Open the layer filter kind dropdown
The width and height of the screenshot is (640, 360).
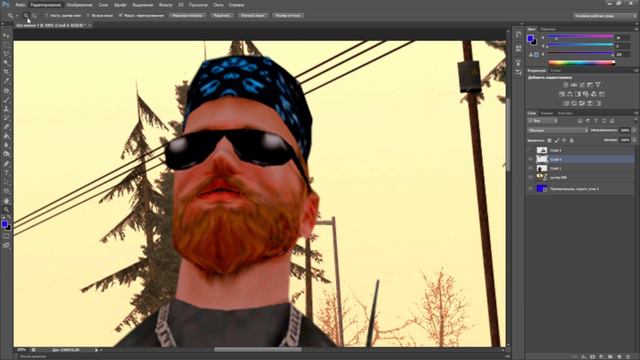(x=542, y=121)
